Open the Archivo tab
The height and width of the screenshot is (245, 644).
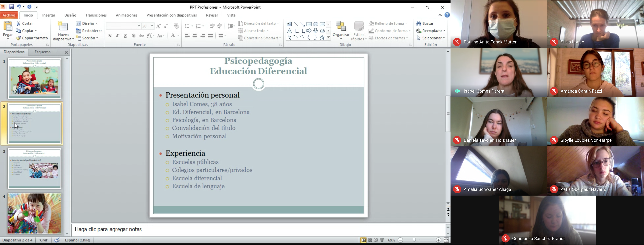[9, 15]
